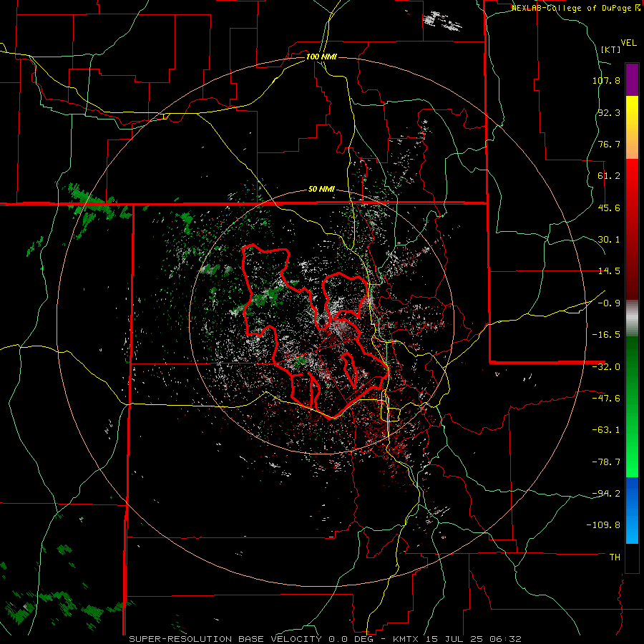The image size is (644, 644).
Task: Click the 61.2 velocity scale value
Action: (x=609, y=176)
